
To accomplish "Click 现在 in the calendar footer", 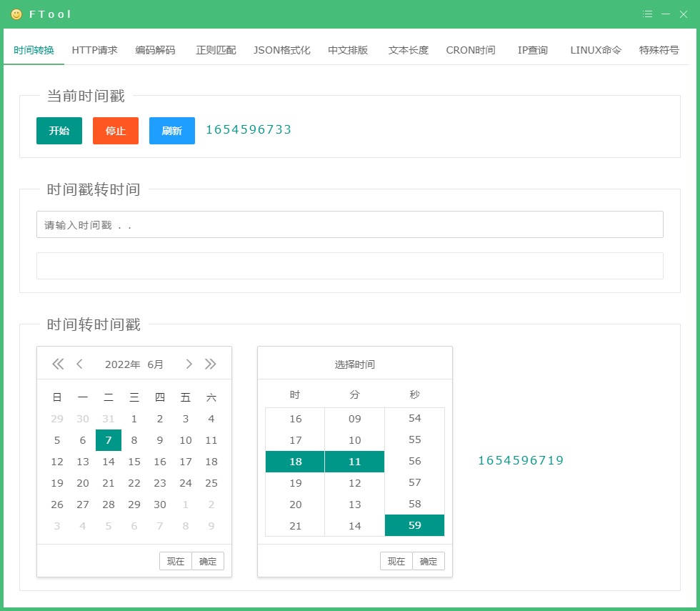I will click(176, 561).
